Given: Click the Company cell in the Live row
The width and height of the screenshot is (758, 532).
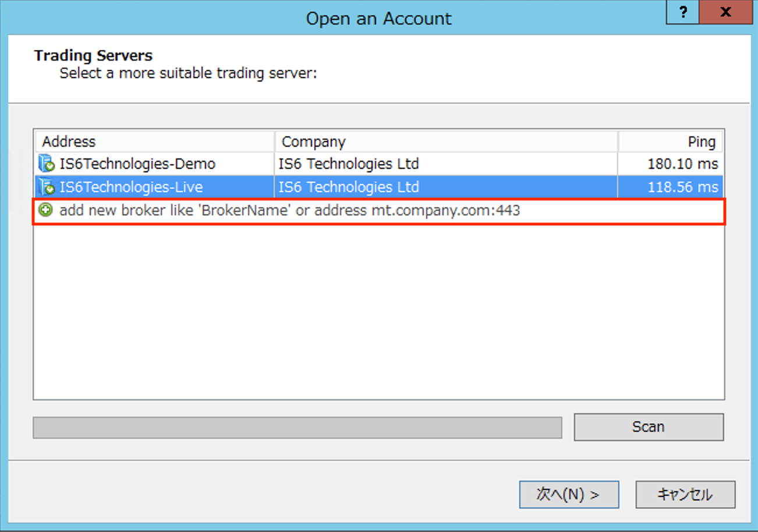Looking at the screenshot, I should pyautogui.click(x=349, y=187).
